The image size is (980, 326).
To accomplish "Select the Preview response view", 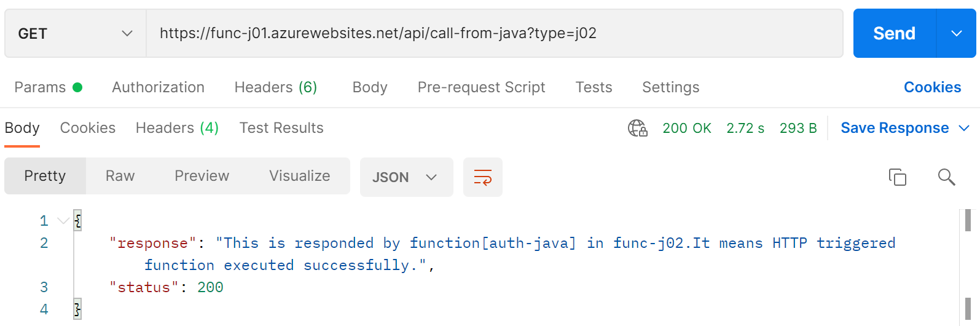I will pyautogui.click(x=202, y=176).
